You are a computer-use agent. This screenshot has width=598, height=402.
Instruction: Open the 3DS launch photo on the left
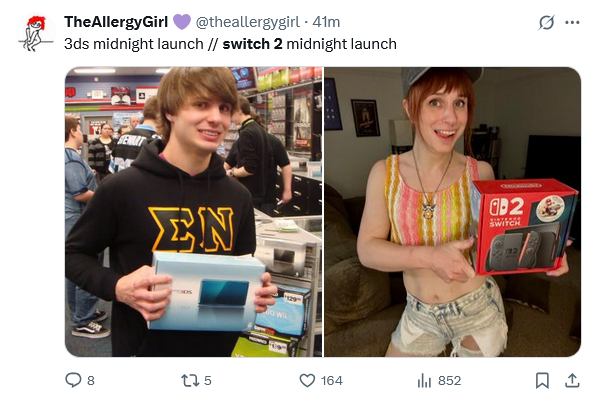[194, 212]
